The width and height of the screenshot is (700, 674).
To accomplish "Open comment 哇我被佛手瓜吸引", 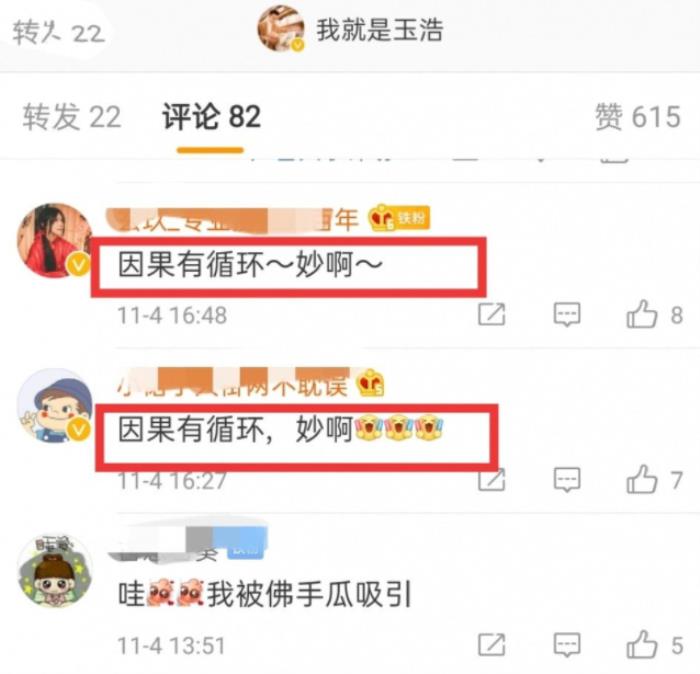I will click(264, 594).
